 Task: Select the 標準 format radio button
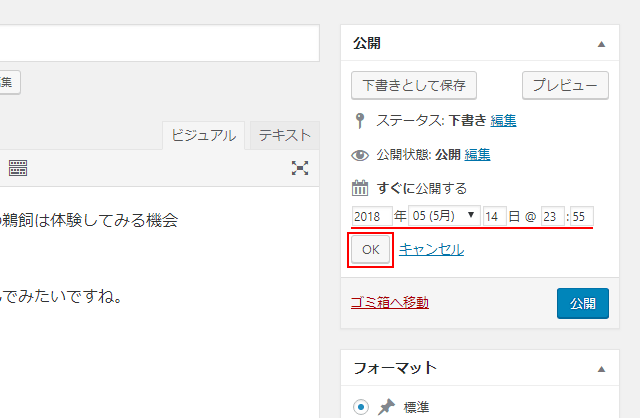361,406
